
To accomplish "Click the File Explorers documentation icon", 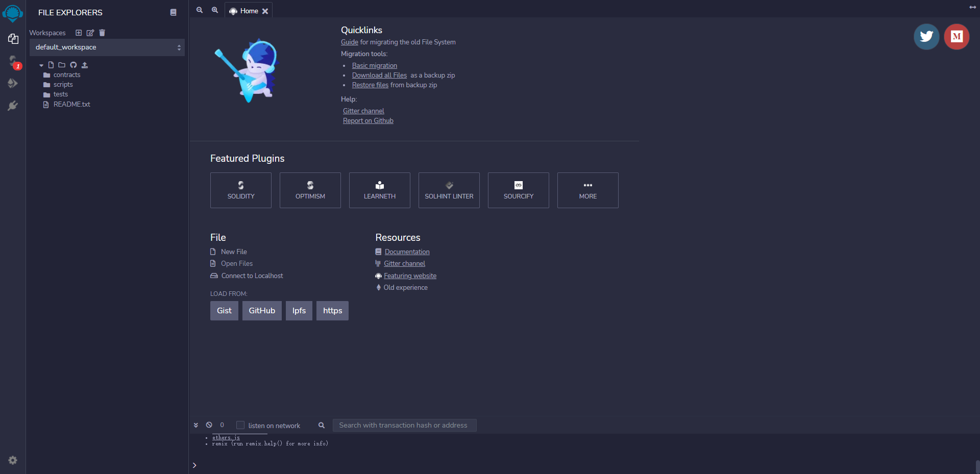I will tap(174, 12).
